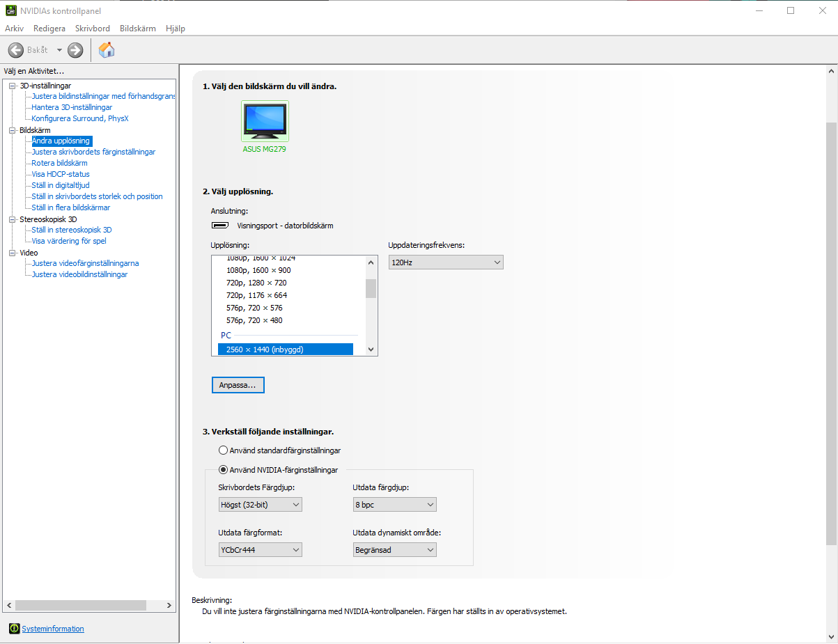Open Rotera bildskärm
838x644 pixels.
pos(59,163)
